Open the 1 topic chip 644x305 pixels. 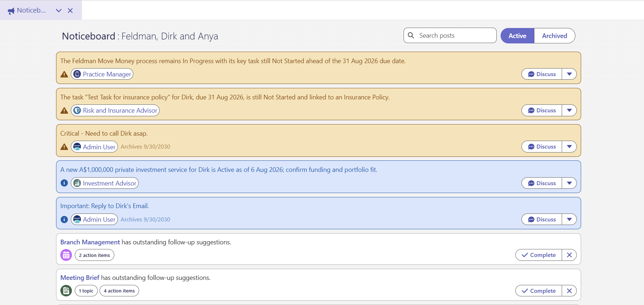(x=86, y=291)
